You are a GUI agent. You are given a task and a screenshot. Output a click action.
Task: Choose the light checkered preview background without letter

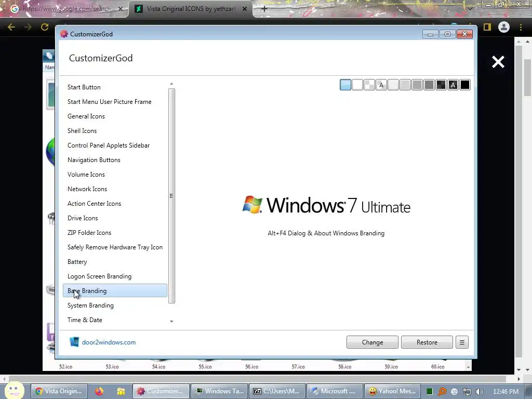coord(369,85)
